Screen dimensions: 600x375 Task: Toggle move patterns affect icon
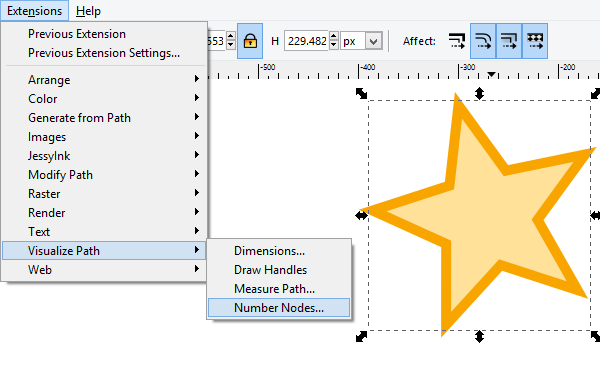pos(535,41)
